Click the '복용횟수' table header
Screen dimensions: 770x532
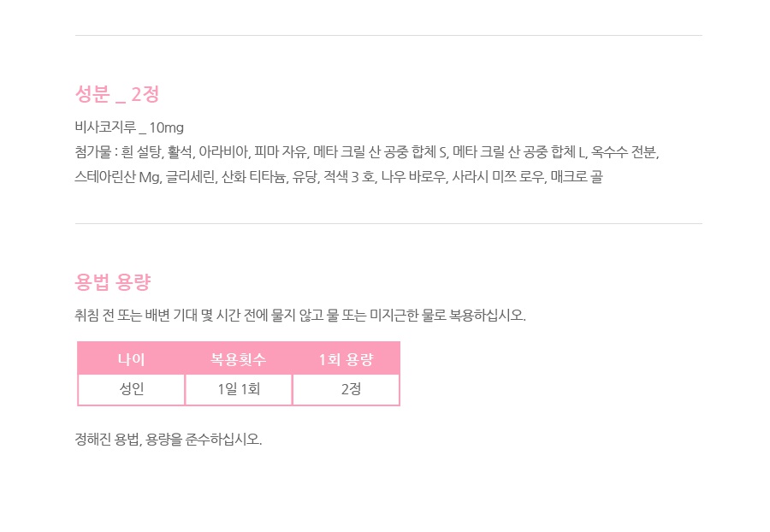tap(239, 359)
